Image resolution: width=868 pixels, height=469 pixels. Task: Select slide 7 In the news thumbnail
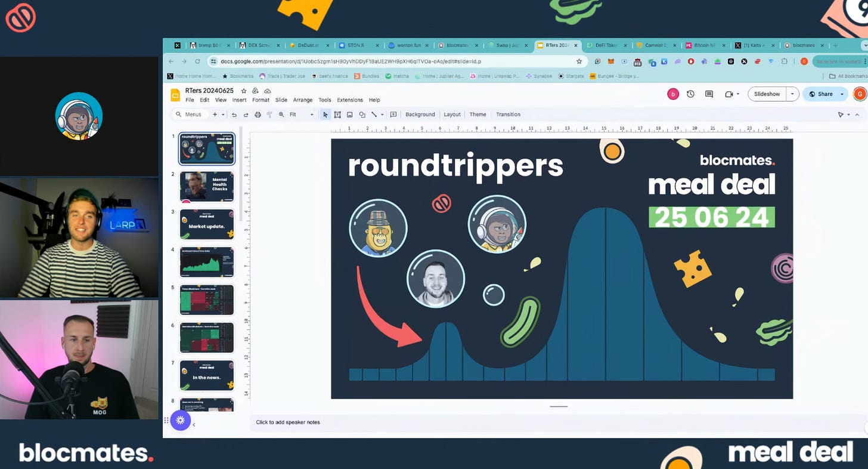[207, 375]
